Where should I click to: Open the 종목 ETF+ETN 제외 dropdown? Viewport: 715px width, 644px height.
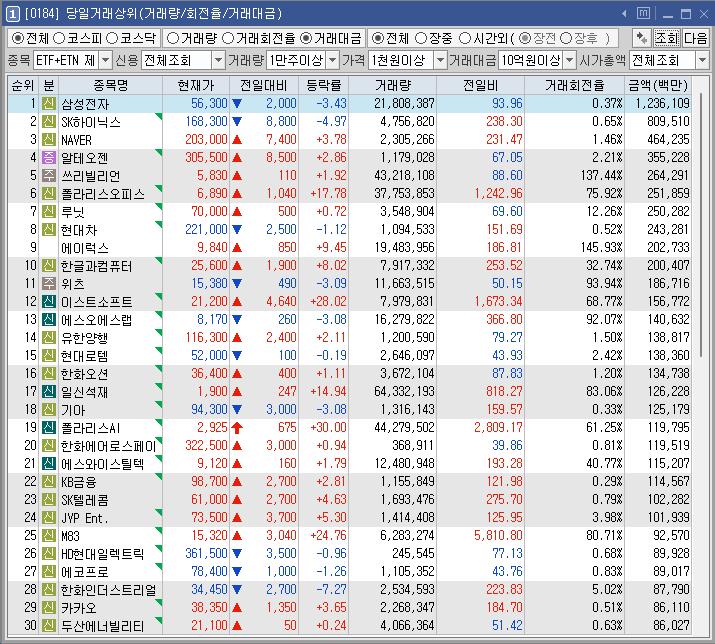click(x=105, y=60)
